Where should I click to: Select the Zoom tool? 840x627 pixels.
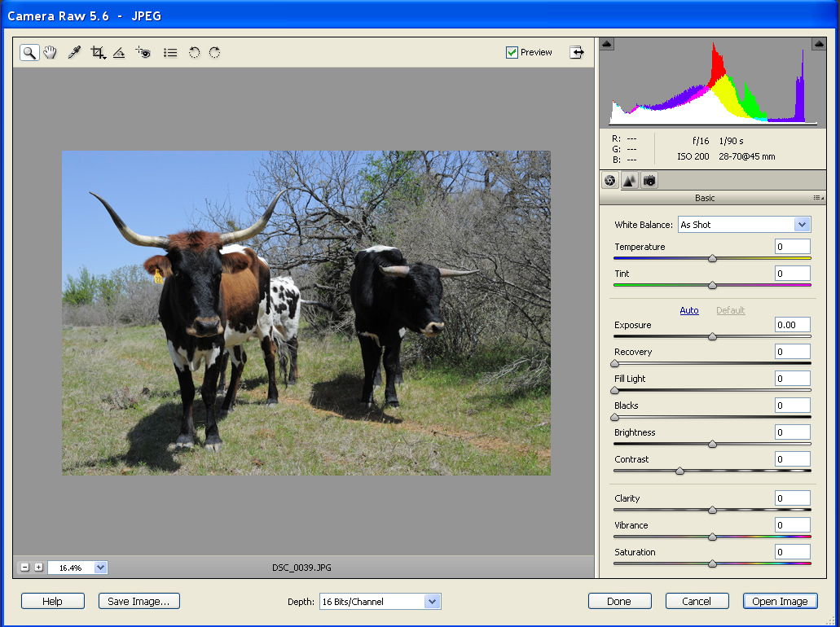tap(29, 52)
